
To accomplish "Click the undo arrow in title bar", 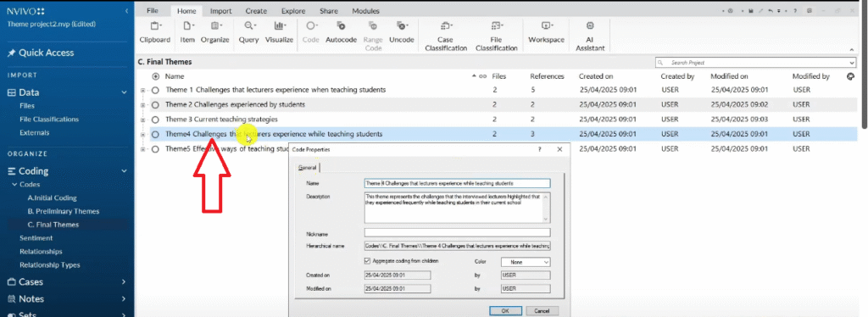I will (771, 10).
